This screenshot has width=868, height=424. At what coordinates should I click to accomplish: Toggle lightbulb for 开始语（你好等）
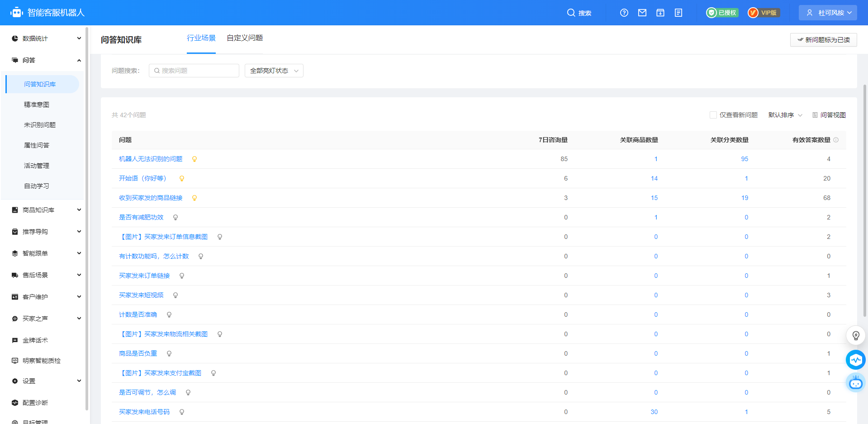click(182, 178)
